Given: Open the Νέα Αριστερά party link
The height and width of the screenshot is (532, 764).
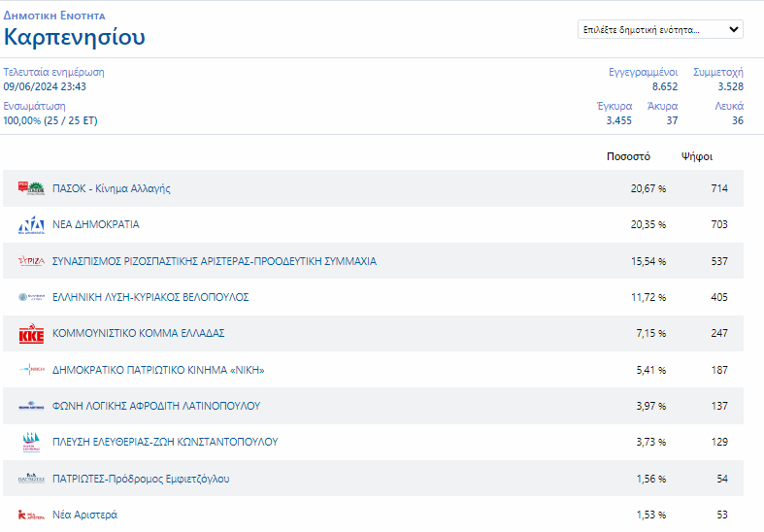Looking at the screenshot, I should click(84, 515).
